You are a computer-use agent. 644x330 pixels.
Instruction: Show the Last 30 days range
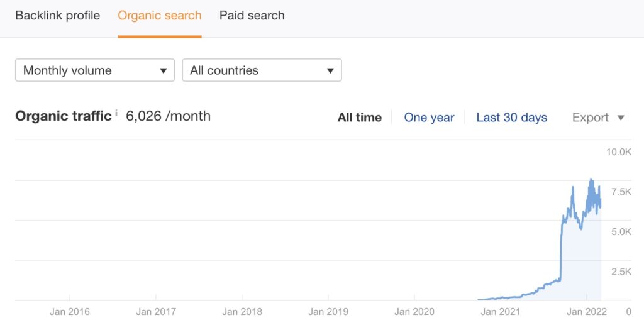pyautogui.click(x=511, y=118)
